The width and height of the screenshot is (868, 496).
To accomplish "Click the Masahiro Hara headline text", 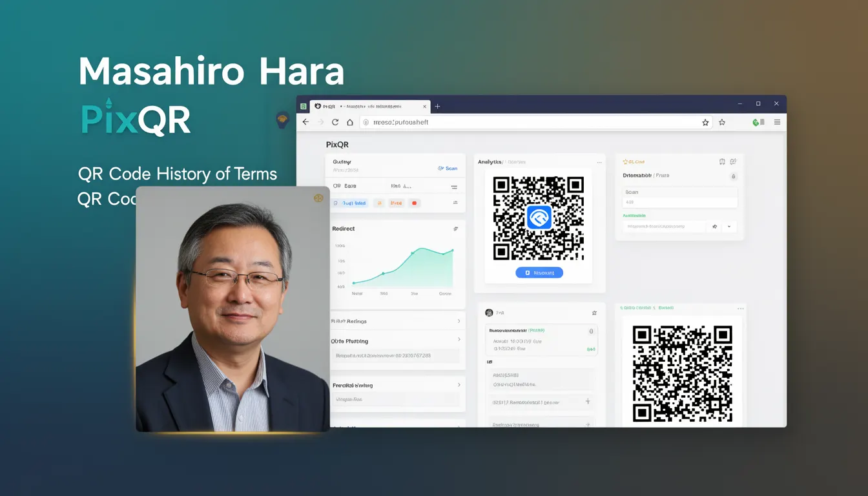I will pyautogui.click(x=211, y=71).
